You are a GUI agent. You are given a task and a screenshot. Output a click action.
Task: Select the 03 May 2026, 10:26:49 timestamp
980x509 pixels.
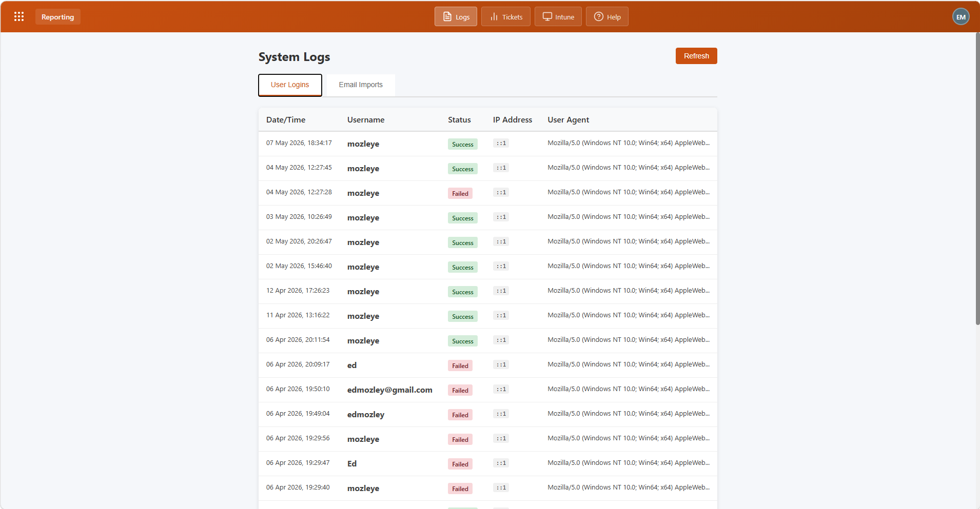(299, 217)
